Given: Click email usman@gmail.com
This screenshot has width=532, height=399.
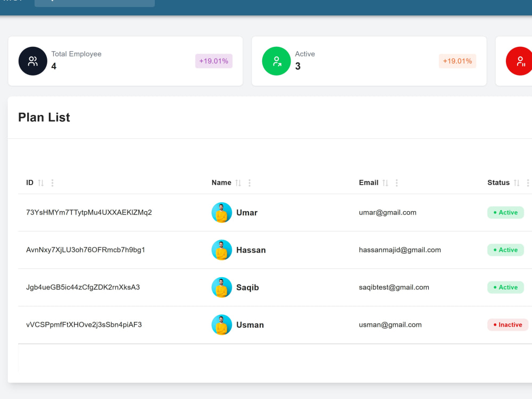Looking at the screenshot, I should pos(390,325).
